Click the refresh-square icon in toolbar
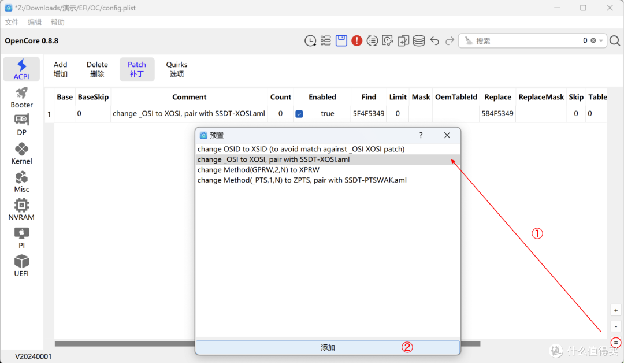This screenshot has height=364, width=624. [387, 40]
